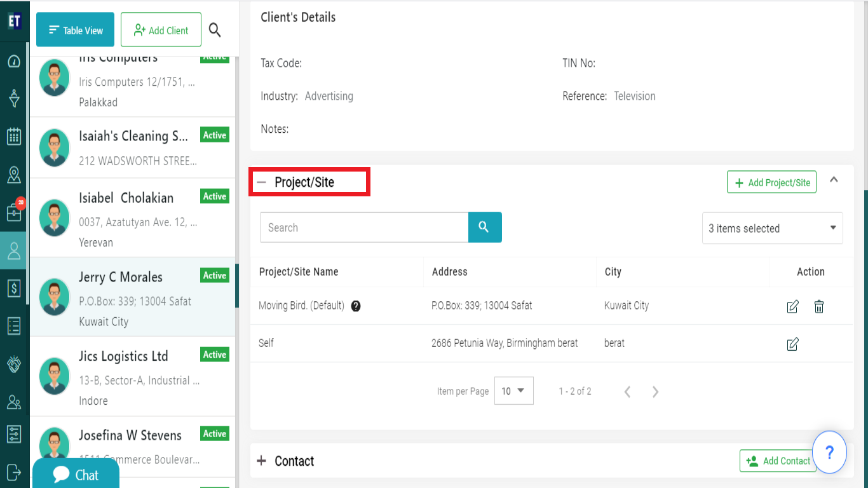Click the search magnifier beside Add Client
This screenshot has width=868, height=488.
(x=215, y=30)
